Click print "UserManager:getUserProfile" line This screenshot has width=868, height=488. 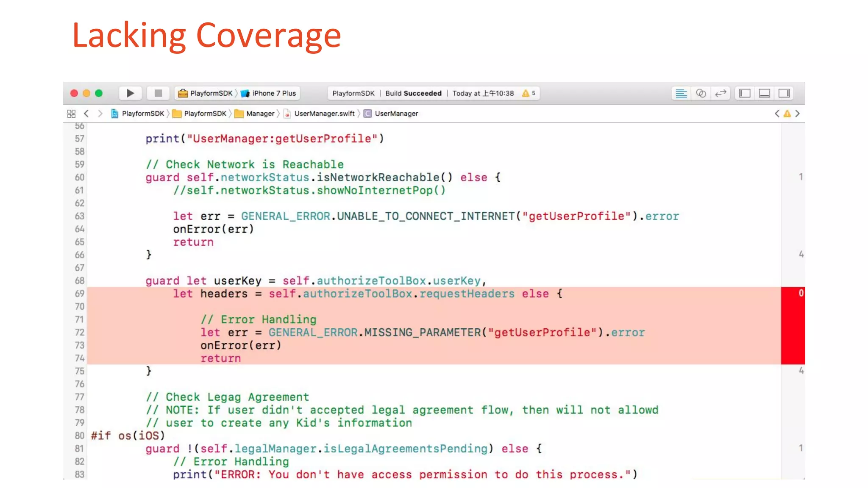(x=265, y=139)
